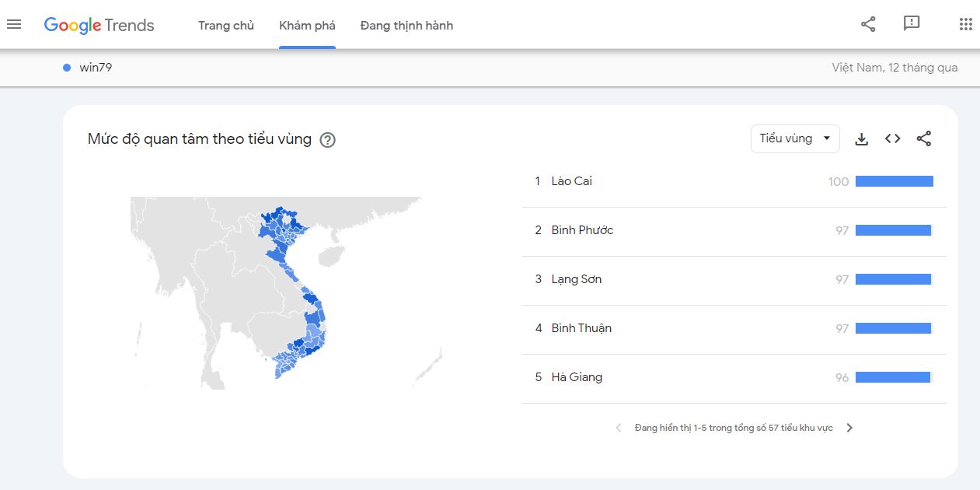This screenshot has height=490, width=980.
Task: Click the Google Trends logo
Action: (99, 25)
